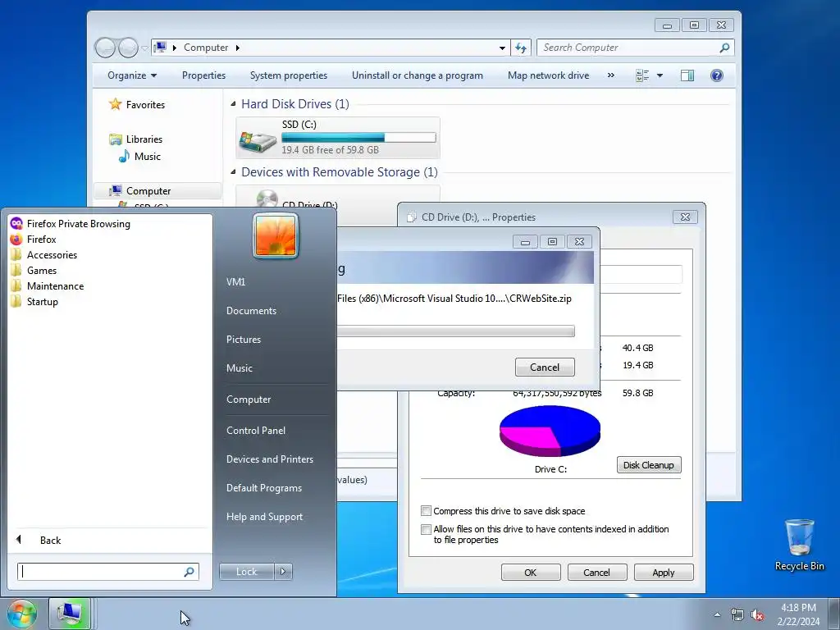Open the recent locations dropdown arrow
The height and width of the screenshot is (630, 840).
tap(144, 48)
